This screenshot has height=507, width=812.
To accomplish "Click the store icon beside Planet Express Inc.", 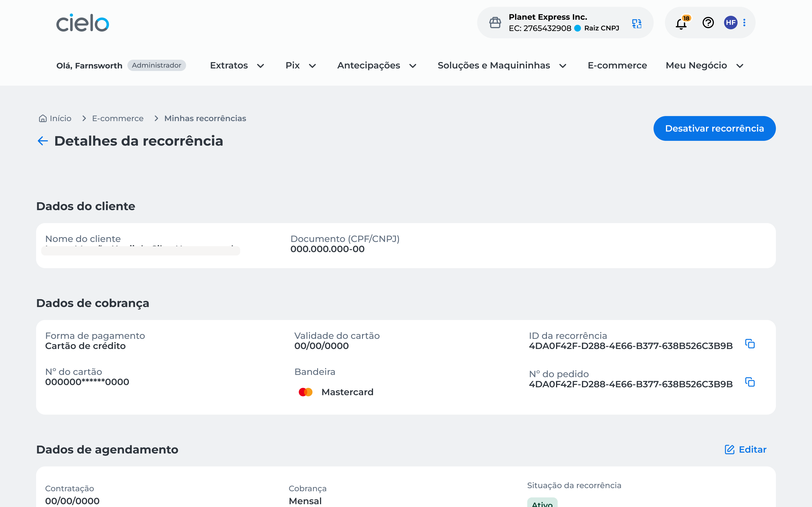I will pyautogui.click(x=496, y=23).
